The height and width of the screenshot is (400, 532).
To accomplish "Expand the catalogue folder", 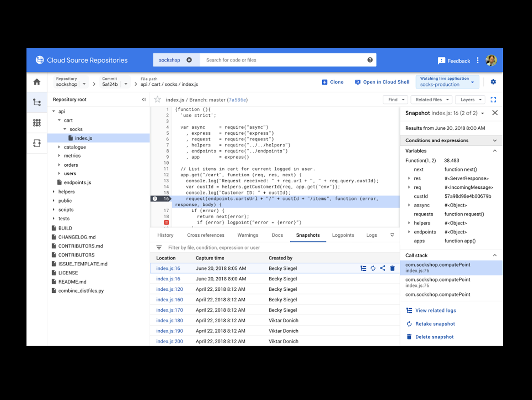I will 59,147.
